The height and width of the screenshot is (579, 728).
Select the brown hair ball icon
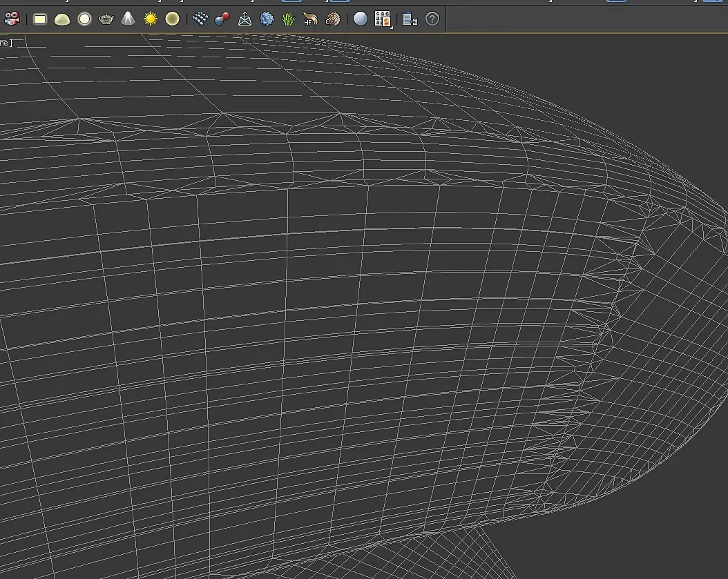(333, 19)
